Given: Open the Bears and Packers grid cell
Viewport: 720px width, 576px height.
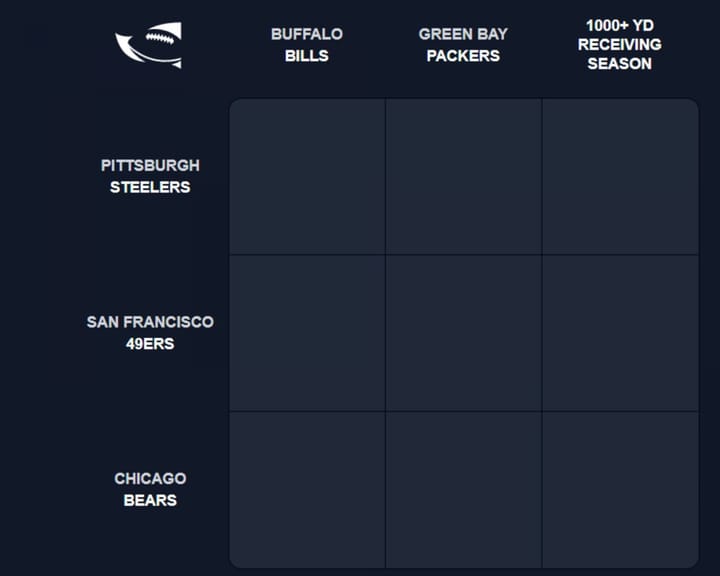Looking at the screenshot, I should point(463,489).
